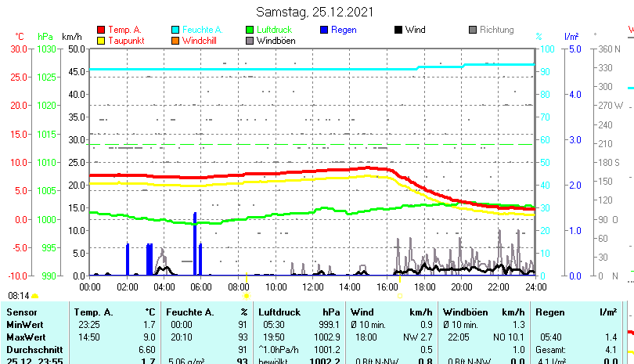Click the 12:00 label on the time axis
Viewport: 634px width, 364px height.
pyautogui.click(x=312, y=287)
